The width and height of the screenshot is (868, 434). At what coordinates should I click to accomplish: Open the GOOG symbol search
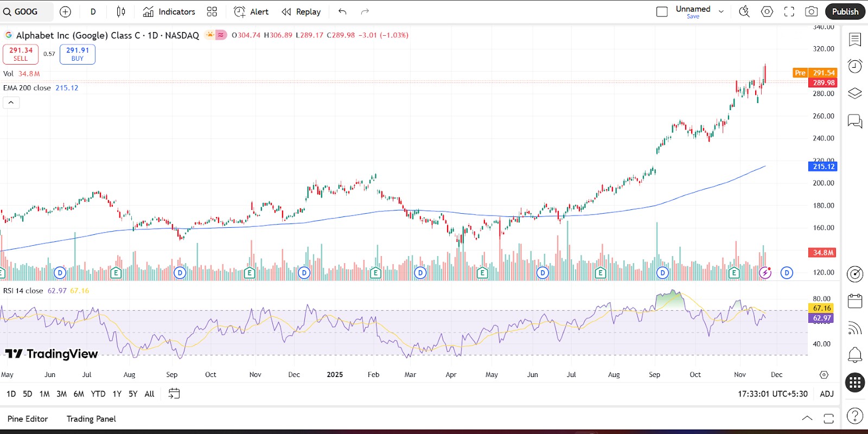(27, 11)
